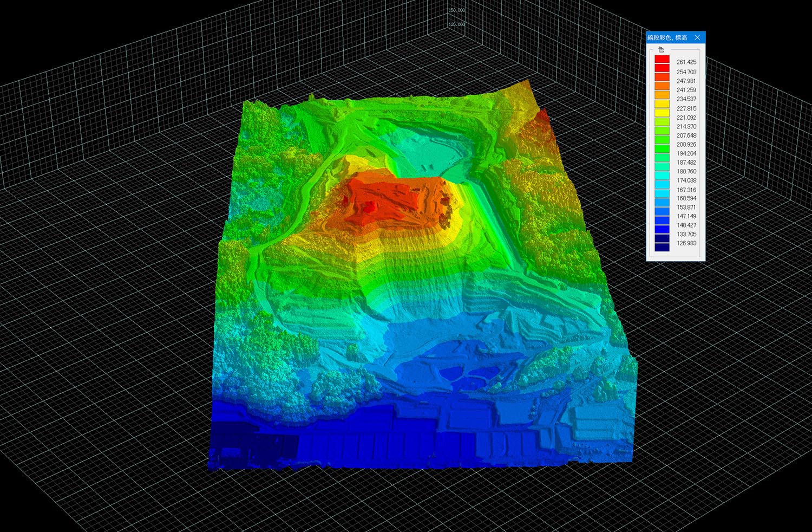Viewport: 812px width, 532px height.
Task: Select elevation value 254.703
Action: (x=686, y=72)
